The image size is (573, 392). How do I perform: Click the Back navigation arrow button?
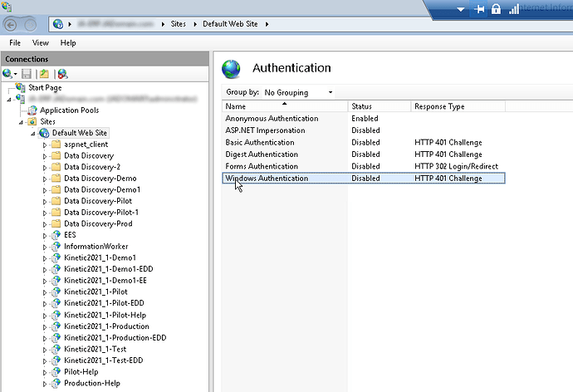pos(11,24)
